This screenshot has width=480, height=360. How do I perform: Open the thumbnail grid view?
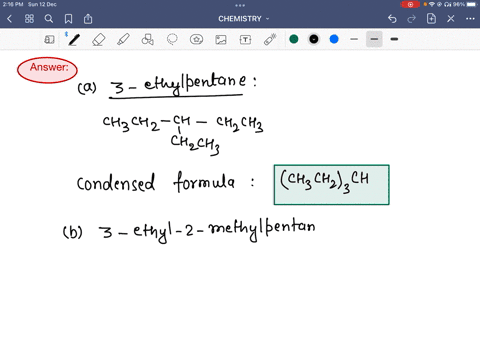(x=29, y=19)
